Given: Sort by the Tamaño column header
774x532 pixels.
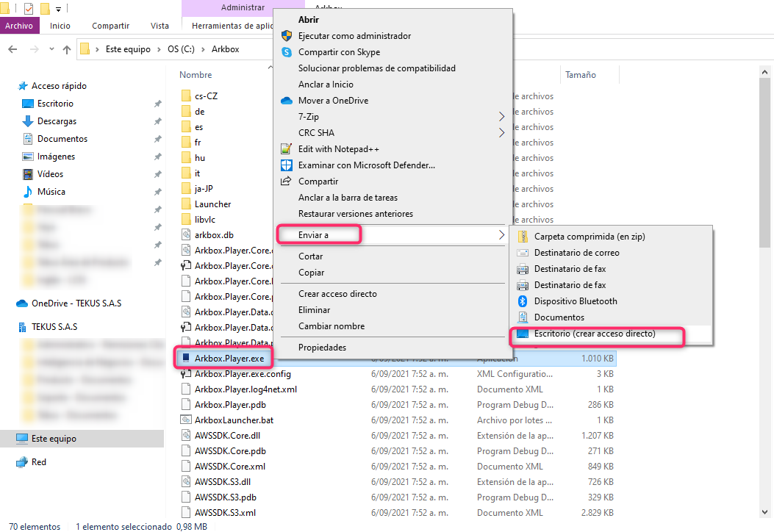Looking at the screenshot, I should [x=581, y=75].
